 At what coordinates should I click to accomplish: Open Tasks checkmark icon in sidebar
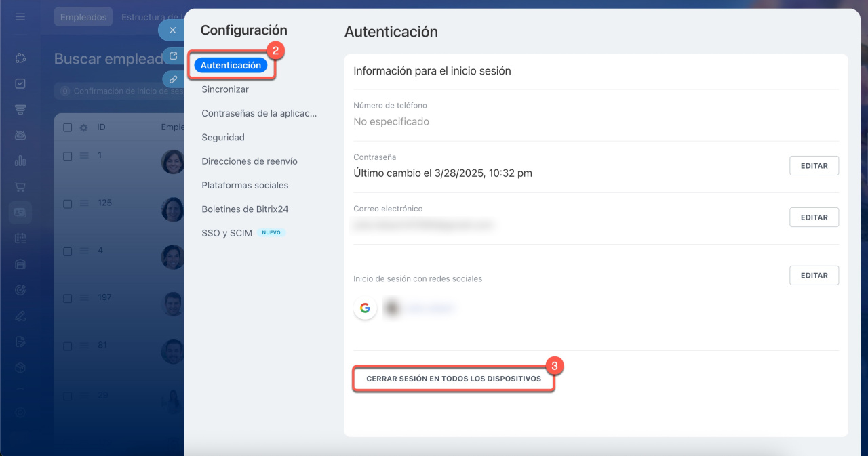click(20, 83)
